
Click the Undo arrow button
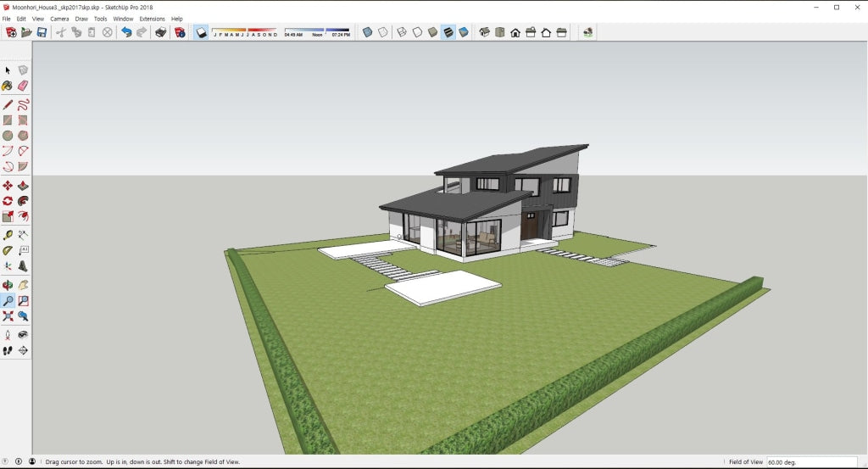[x=126, y=33]
